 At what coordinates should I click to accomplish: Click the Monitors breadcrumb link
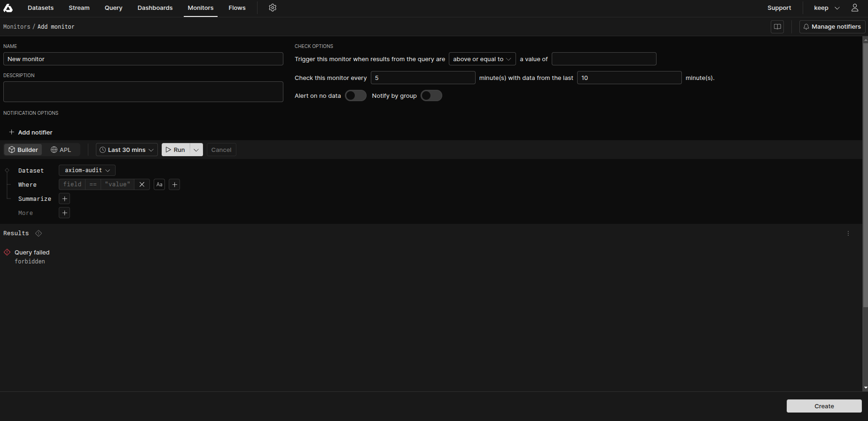(16, 27)
